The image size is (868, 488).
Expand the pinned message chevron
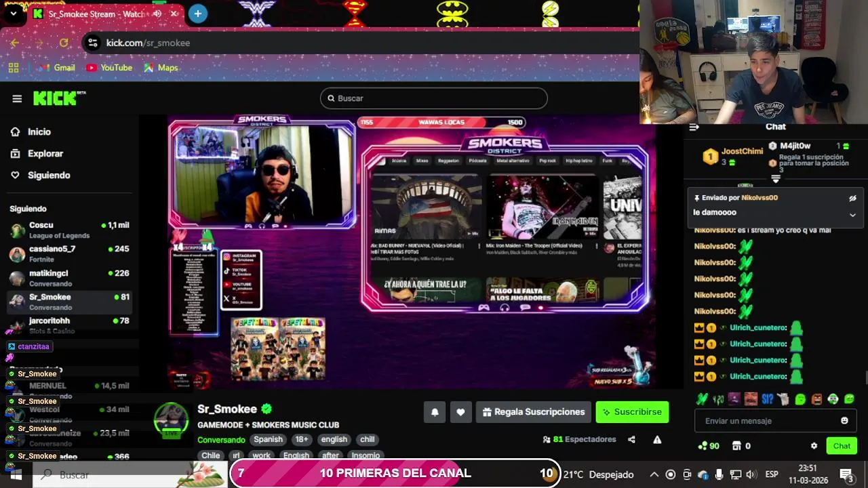852,214
